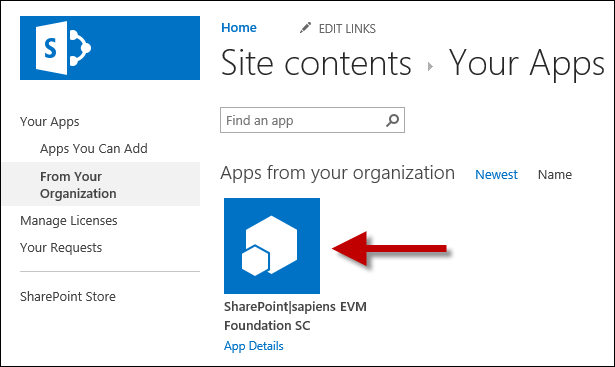Viewport: 615px width, 367px height.
Task: Open Apps You Can Add
Action: 94,149
